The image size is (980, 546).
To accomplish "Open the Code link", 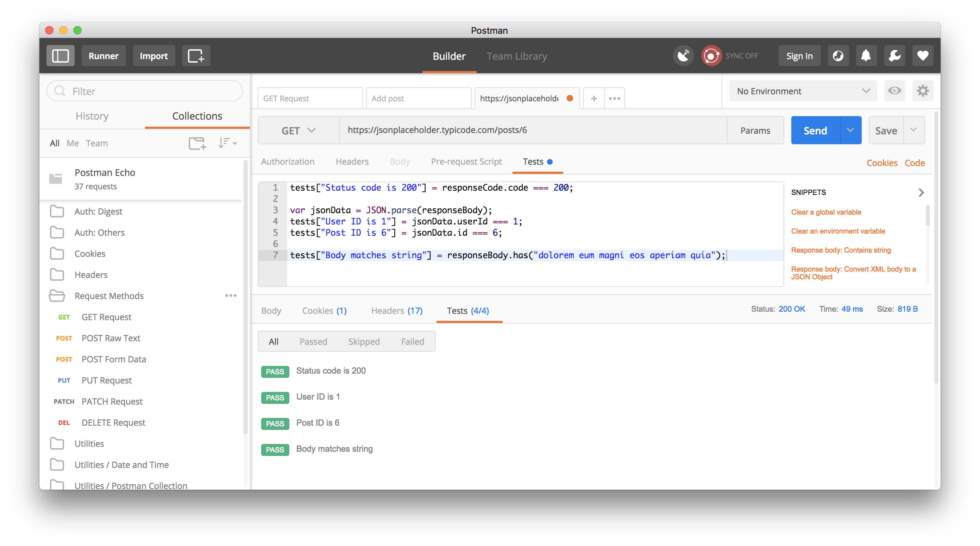I will (x=914, y=163).
